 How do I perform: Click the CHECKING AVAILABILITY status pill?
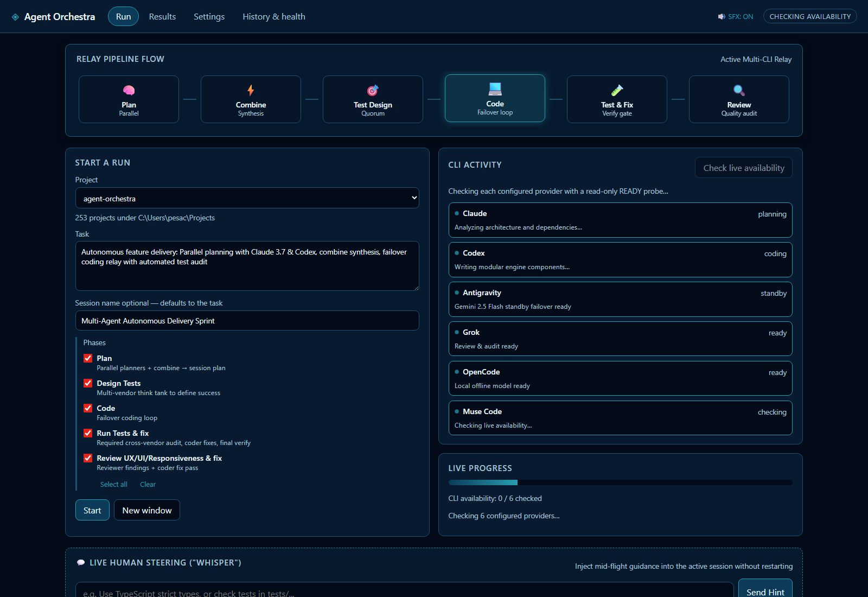810,16
